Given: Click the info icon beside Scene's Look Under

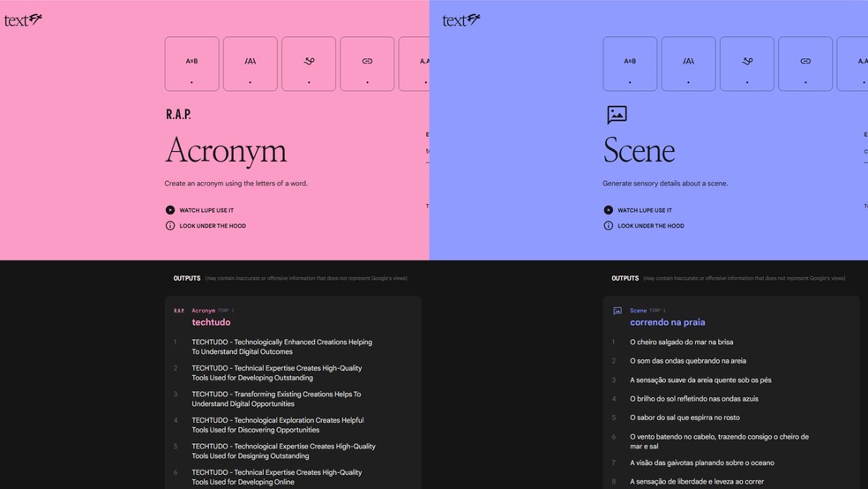Looking at the screenshot, I should (x=609, y=225).
